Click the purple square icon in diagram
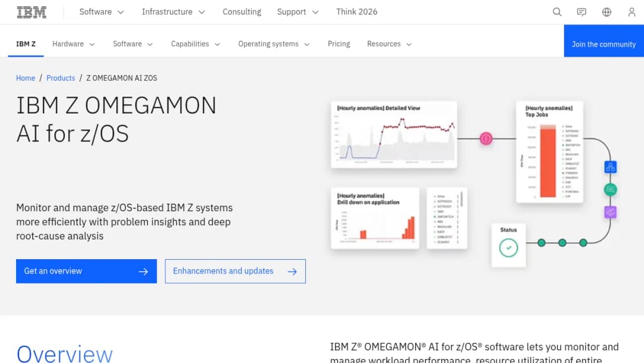Image resolution: width=644 pixels, height=363 pixels. (611, 212)
